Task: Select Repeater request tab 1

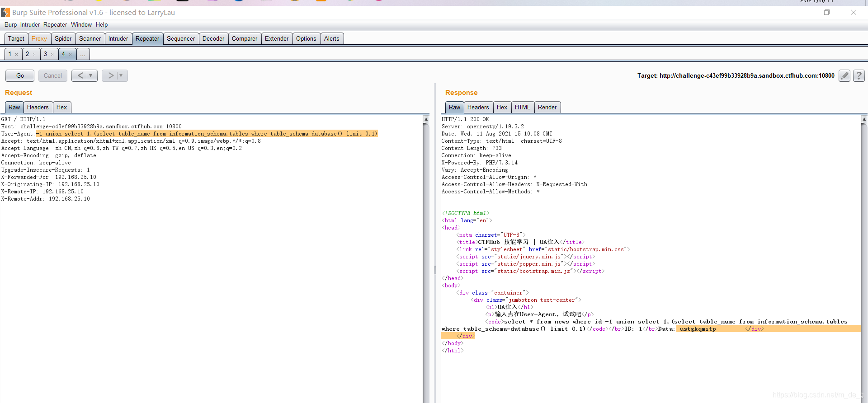Action: pyautogui.click(x=10, y=54)
